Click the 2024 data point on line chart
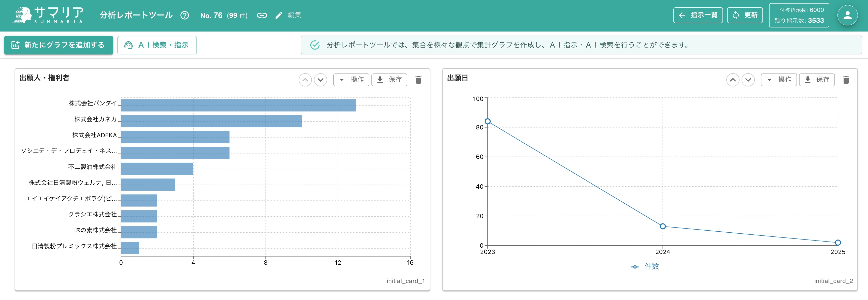Image resolution: width=868 pixels, height=300 pixels. pyautogui.click(x=663, y=227)
